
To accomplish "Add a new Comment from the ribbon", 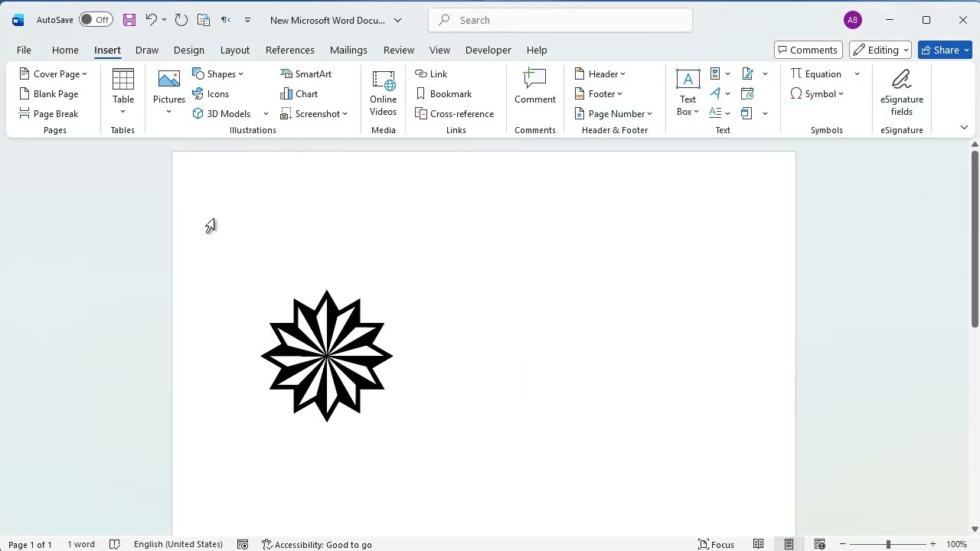I will [x=535, y=87].
